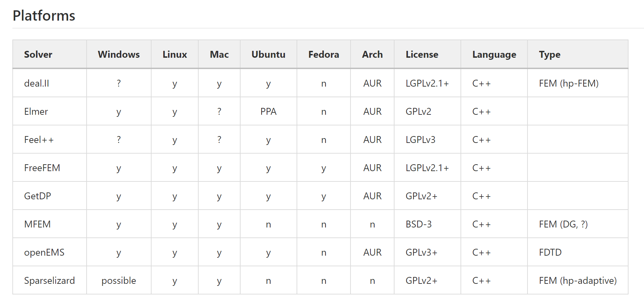This screenshot has width=644, height=301.
Task: Click the AUR cell for openEMS
Action: pos(373,253)
